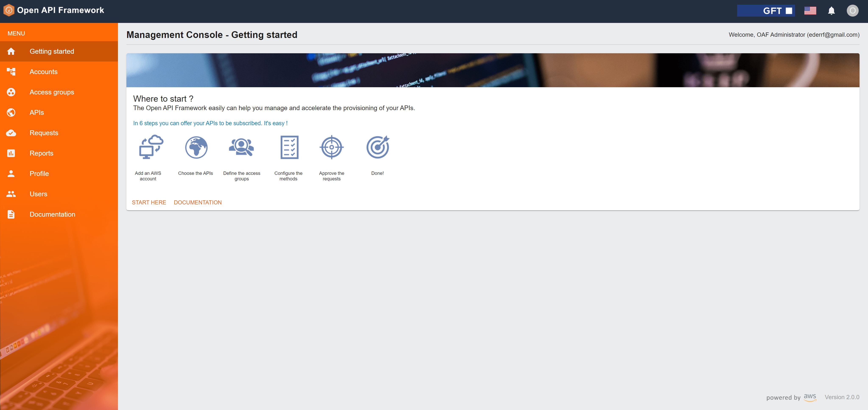
Task: Select the home icon beside Getting started
Action: (11, 51)
